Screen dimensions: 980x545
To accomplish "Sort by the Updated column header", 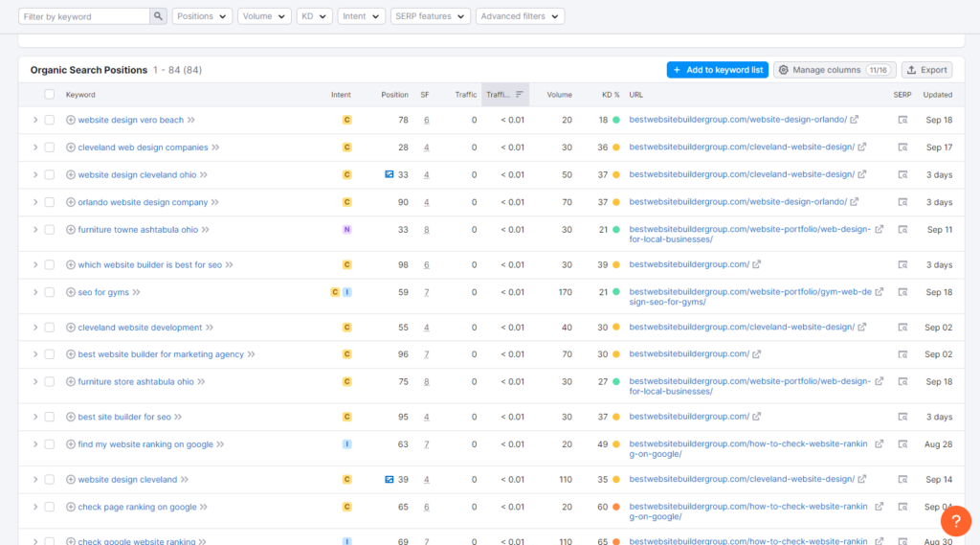I will pos(938,95).
